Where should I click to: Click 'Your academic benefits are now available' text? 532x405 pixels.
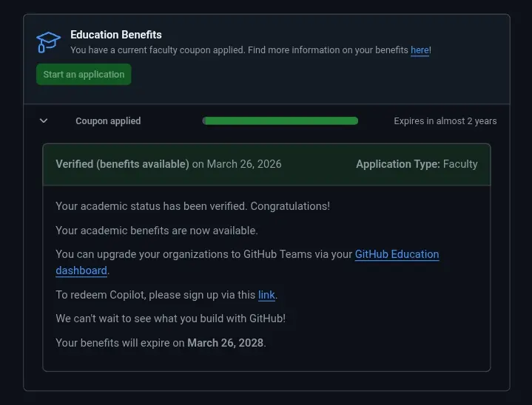pyautogui.click(x=157, y=231)
